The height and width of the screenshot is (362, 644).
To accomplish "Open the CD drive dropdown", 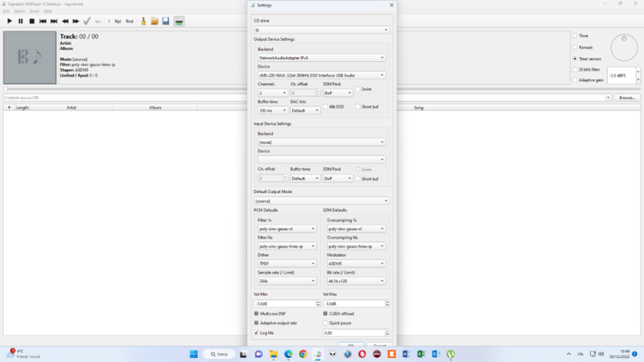I will tap(321, 30).
